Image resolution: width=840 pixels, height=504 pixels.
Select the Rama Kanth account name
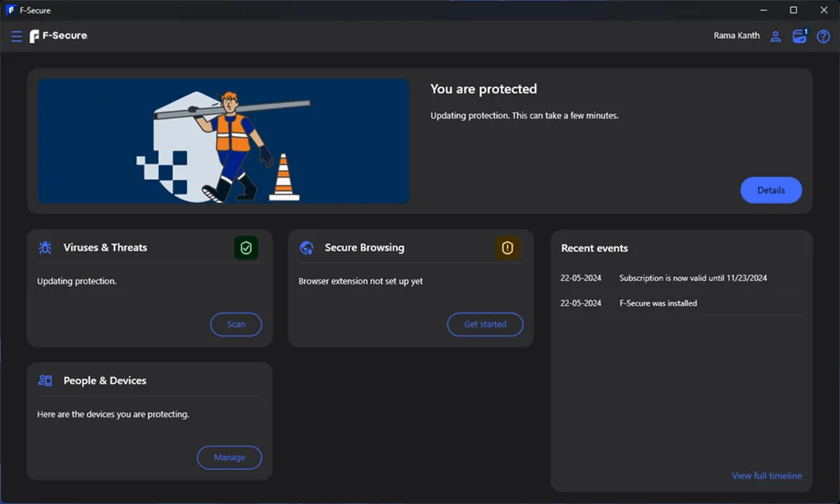tap(736, 36)
